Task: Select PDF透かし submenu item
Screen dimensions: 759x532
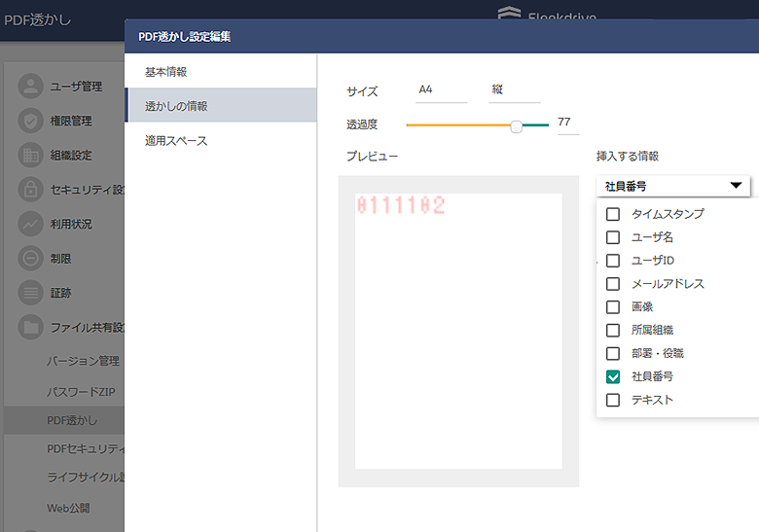Action: (72, 420)
